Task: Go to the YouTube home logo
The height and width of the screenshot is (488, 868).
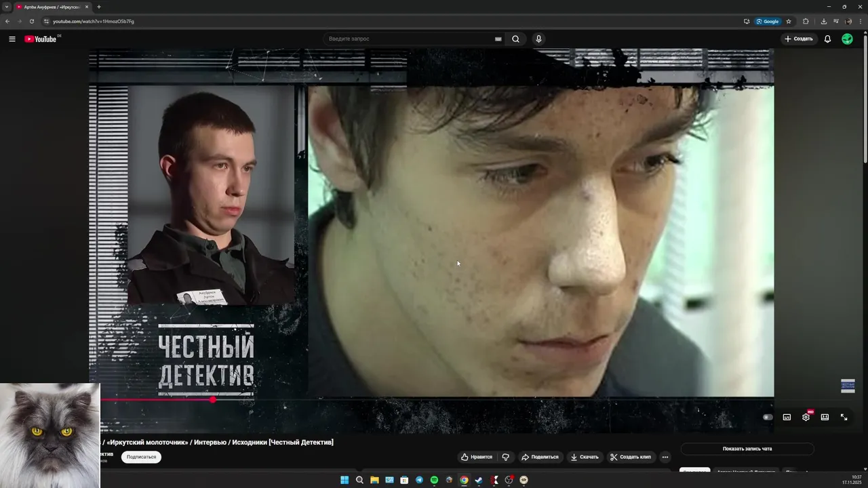Action: (41, 39)
